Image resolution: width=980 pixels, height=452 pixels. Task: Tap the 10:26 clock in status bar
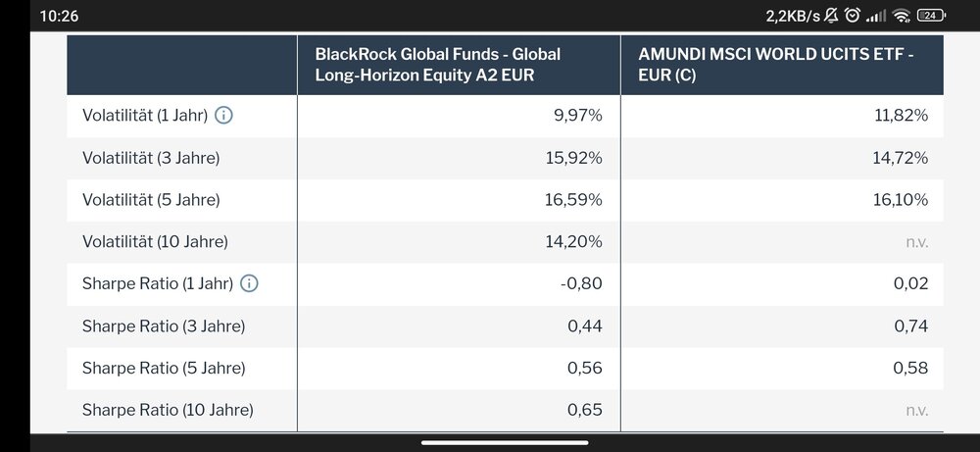pos(61,16)
